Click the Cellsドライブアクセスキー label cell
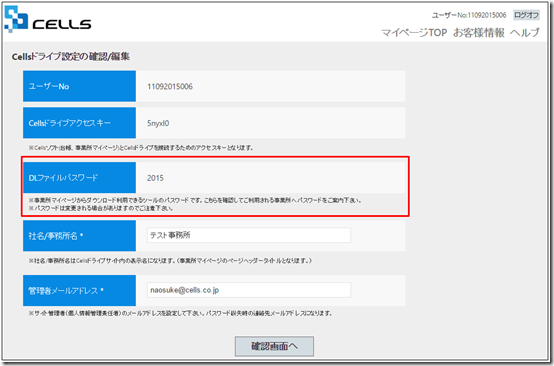 coord(79,123)
